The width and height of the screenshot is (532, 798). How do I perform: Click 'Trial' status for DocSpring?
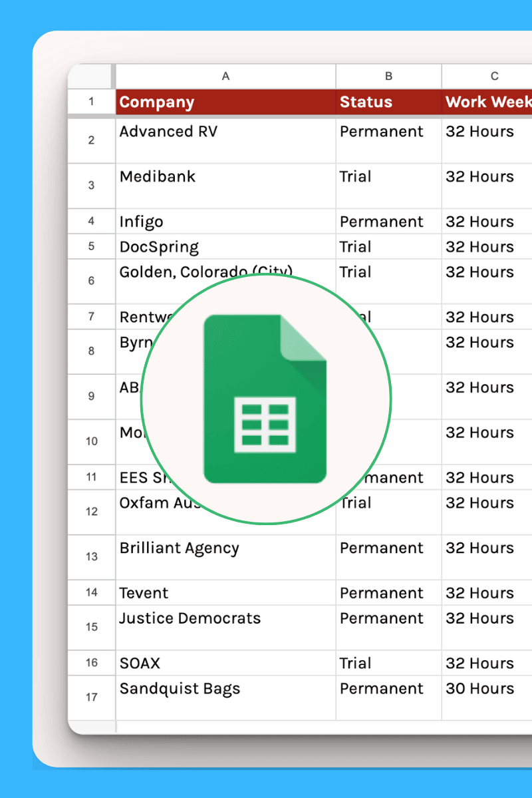(388, 246)
